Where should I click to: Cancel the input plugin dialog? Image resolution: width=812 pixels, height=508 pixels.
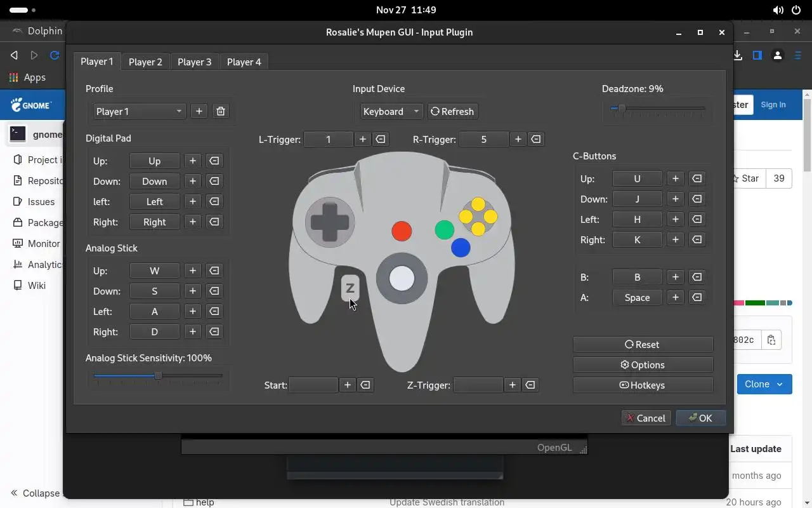[x=646, y=418]
